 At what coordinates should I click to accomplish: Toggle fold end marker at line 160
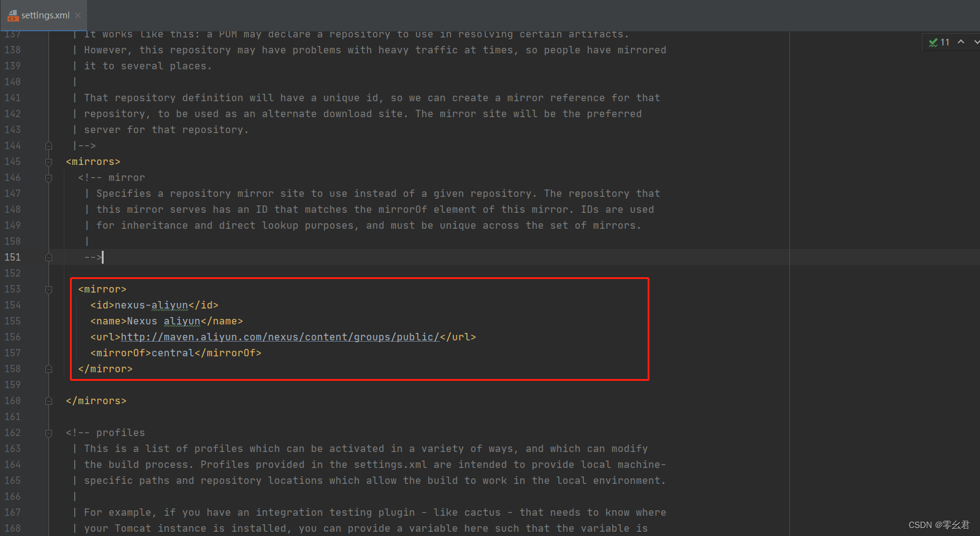pyautogui.click(x=48, y=401)
